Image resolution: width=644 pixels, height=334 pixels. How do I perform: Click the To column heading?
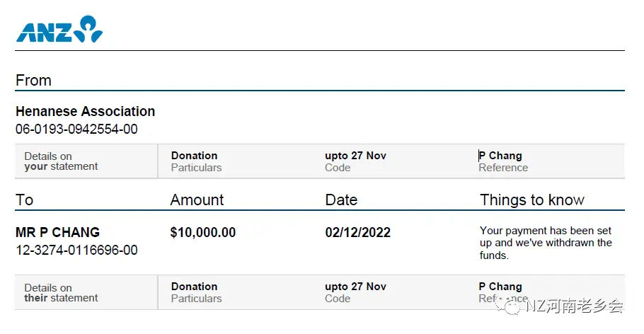click(x=24, y=200)
